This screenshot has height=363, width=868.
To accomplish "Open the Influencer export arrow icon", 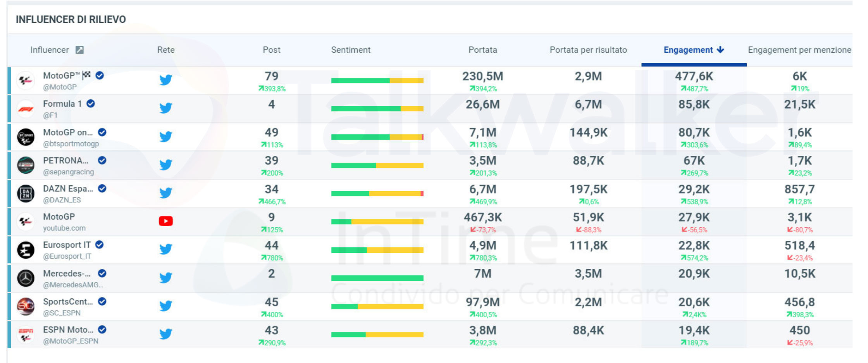I will (79, 50).
